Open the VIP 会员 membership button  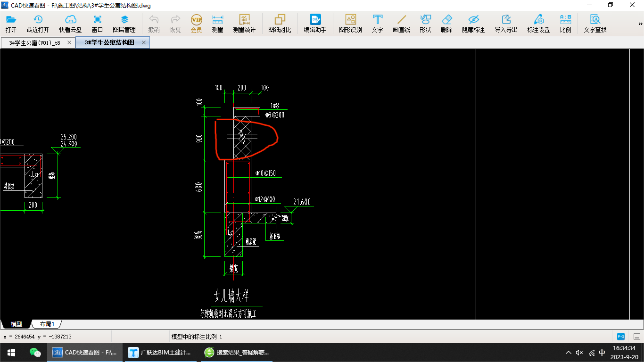(196, 24)
